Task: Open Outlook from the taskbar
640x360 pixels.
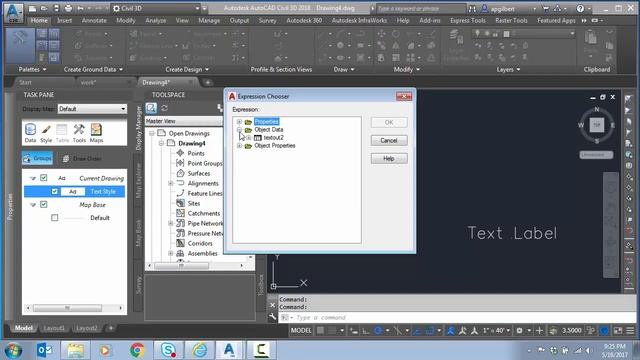Action: pos(44,350)
